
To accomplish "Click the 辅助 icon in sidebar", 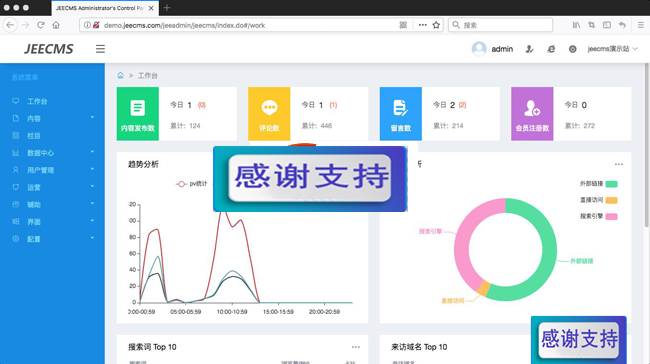I will click(16, 204).
